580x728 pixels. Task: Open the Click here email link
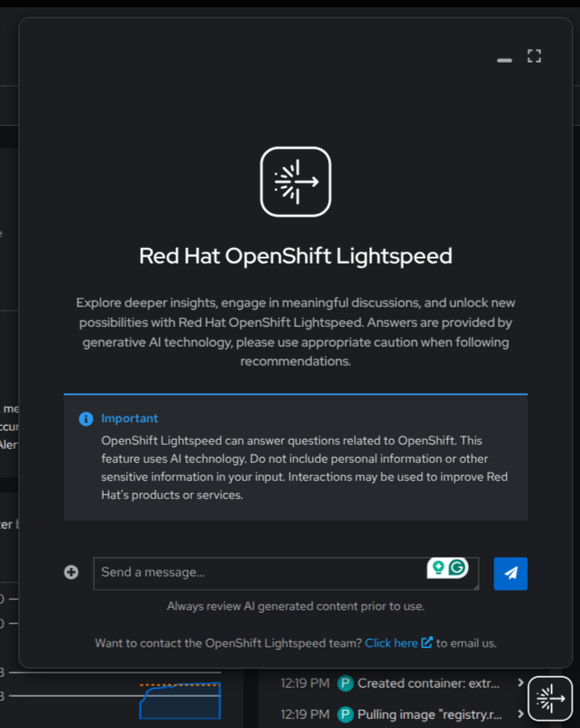391,643
